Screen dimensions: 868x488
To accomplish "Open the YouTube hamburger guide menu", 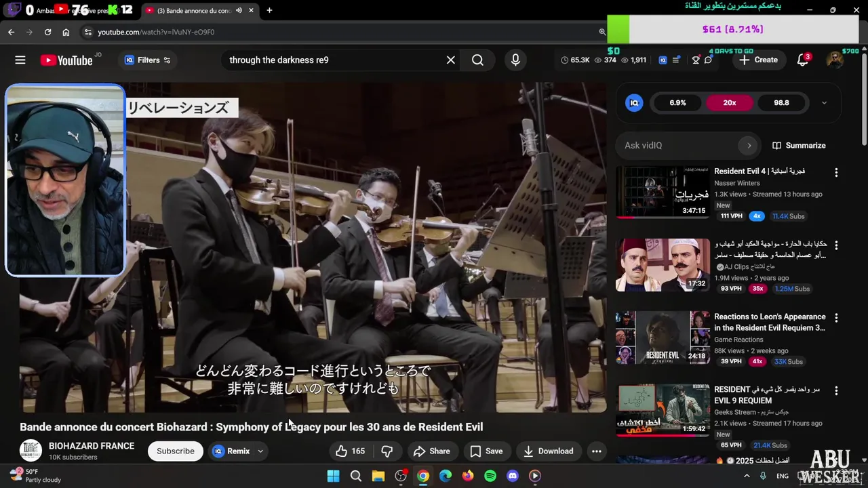I will pos(20,60).
